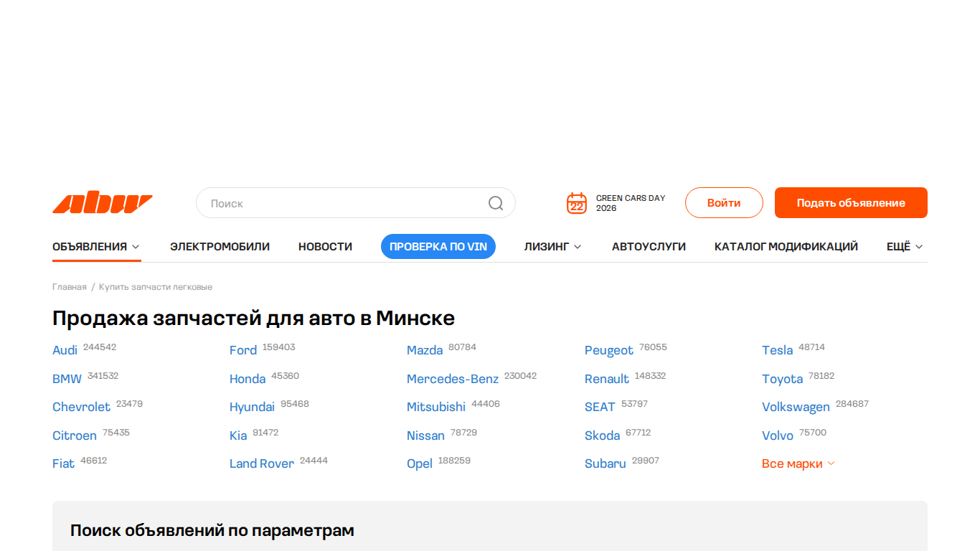Expand the Лизинг dropdown

point(552,247)
